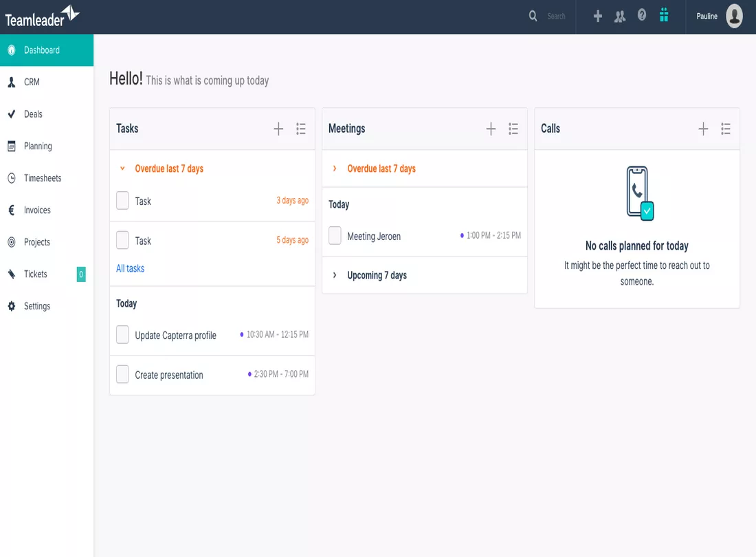
Task: Open the Calls list view icon
Action: pyautogui.click(x=726, y=129)
